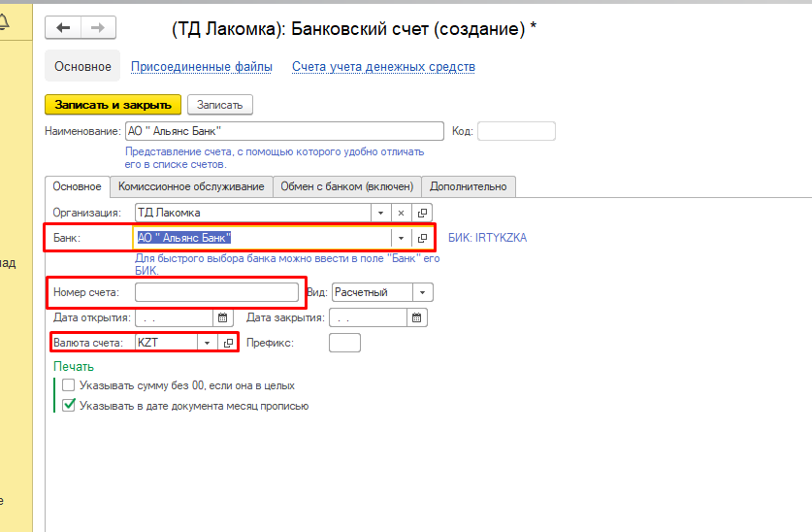Click the ТД Лакомка organization field
This screenshot has height=532, width=812.
tap(252, 213)
